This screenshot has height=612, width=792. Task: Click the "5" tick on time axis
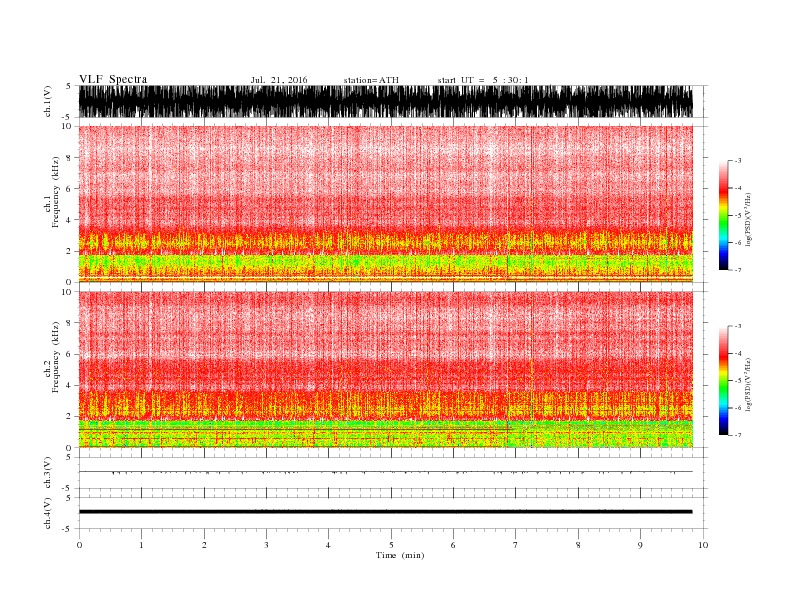tap(391, 545)
